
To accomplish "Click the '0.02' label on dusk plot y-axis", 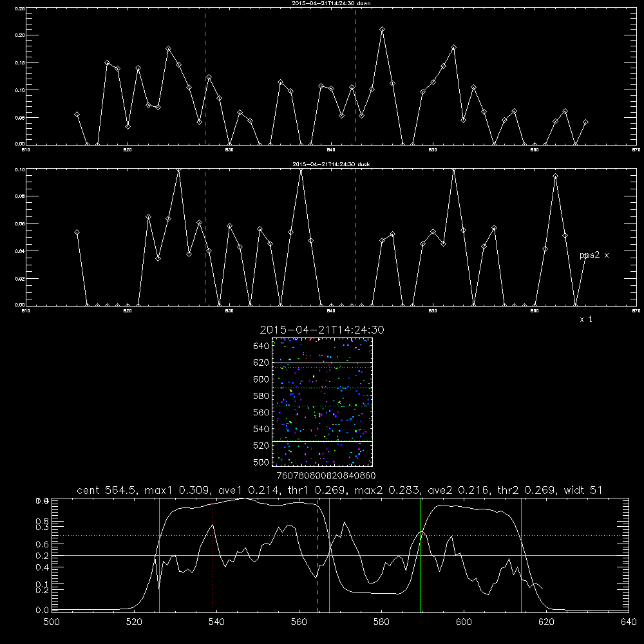I will click(x=20, y=278).
